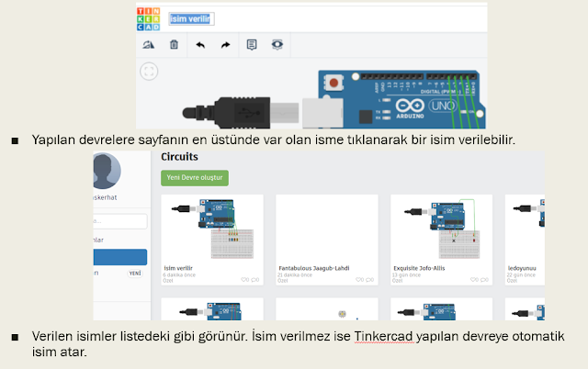
Task: Edit the circuit name field "isim verilir"
Action: click(x=191, y=18)
